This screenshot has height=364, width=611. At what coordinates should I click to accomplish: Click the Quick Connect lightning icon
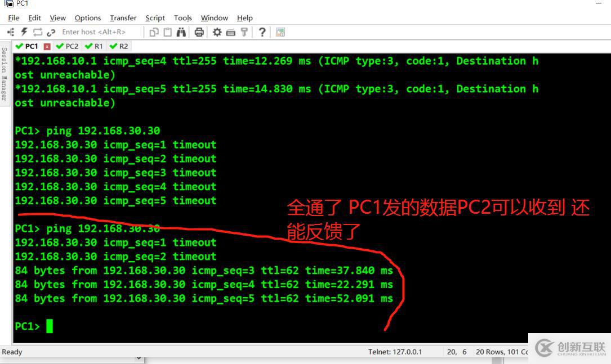coord(24,32)
